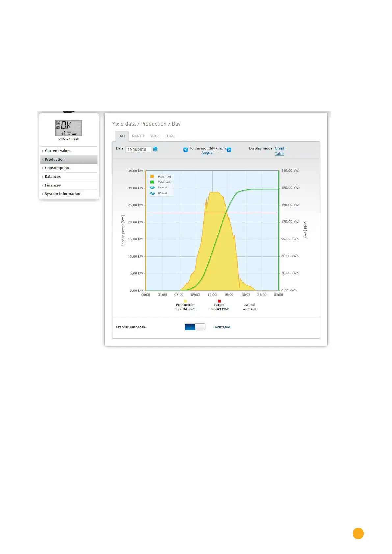Click the Activated status text
This screenshot has width=392, height=554.
[x=222, y=327]
